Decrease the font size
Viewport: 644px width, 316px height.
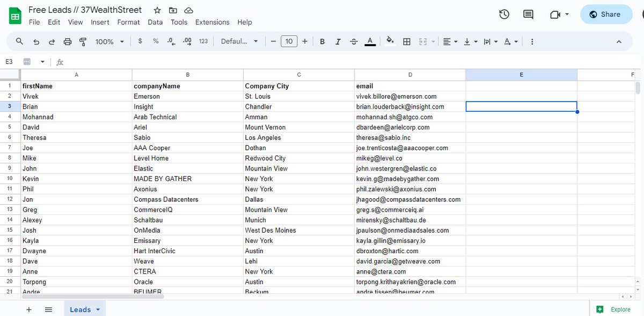(273, 41)
